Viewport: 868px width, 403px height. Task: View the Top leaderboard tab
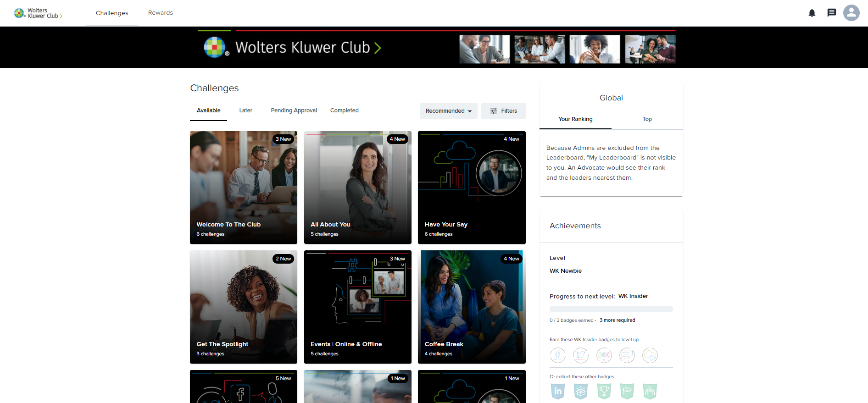(x=647, y=119)
